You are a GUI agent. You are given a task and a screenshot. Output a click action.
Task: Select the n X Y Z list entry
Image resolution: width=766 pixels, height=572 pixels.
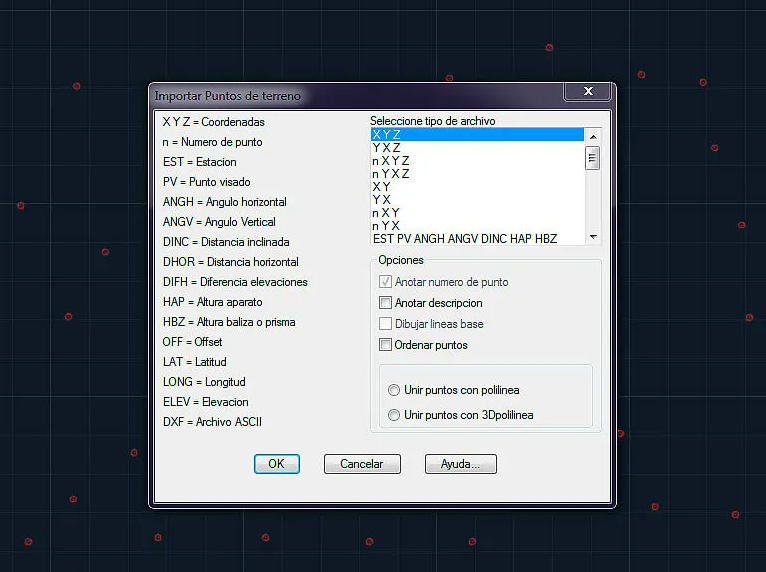(x=477, y=161)
